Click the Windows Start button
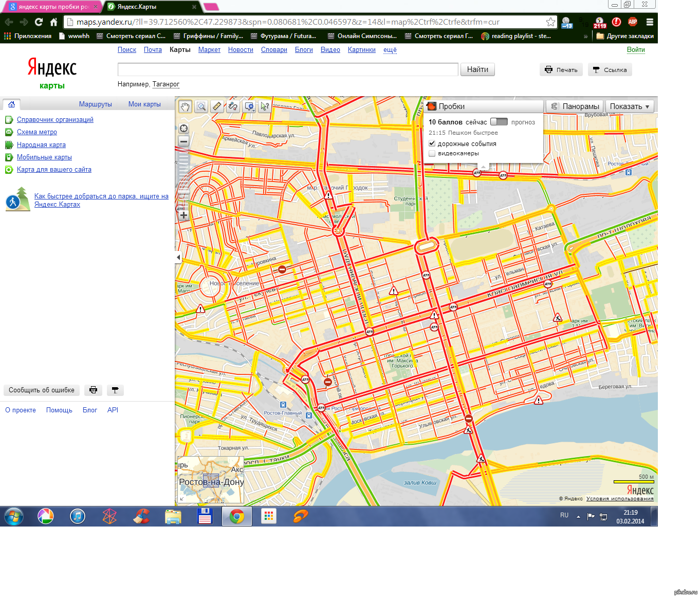The height and width of the screenshot is (598, 700). click(x=14, y=516)
